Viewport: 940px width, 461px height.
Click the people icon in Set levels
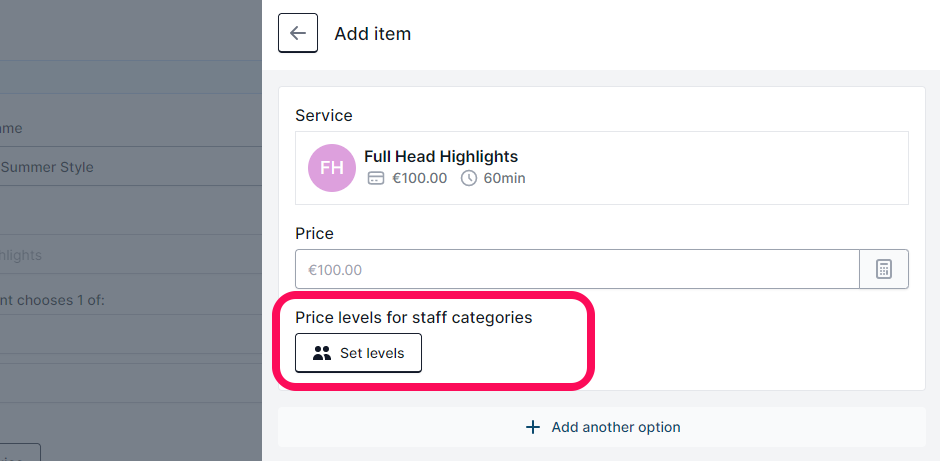point(322,353)
